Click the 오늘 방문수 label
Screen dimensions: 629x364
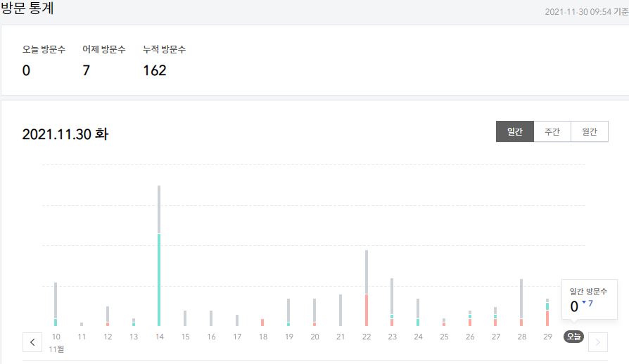pyautogui.click(x=44, y=49)
